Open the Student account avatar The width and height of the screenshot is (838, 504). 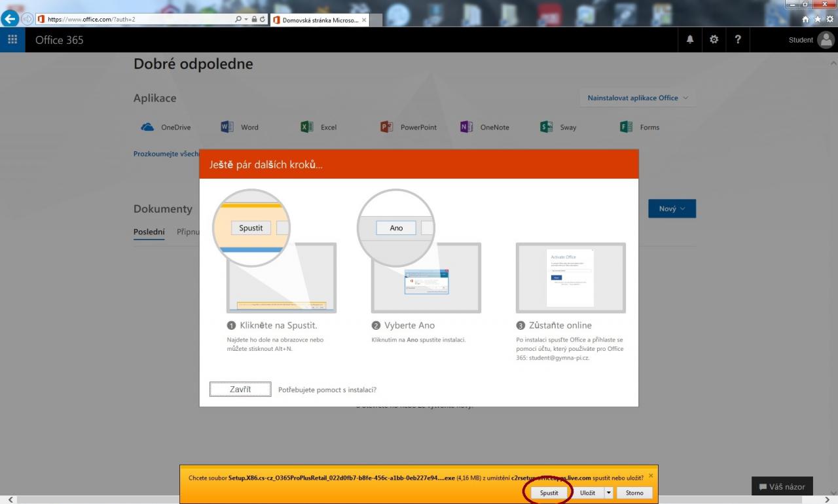826,40
